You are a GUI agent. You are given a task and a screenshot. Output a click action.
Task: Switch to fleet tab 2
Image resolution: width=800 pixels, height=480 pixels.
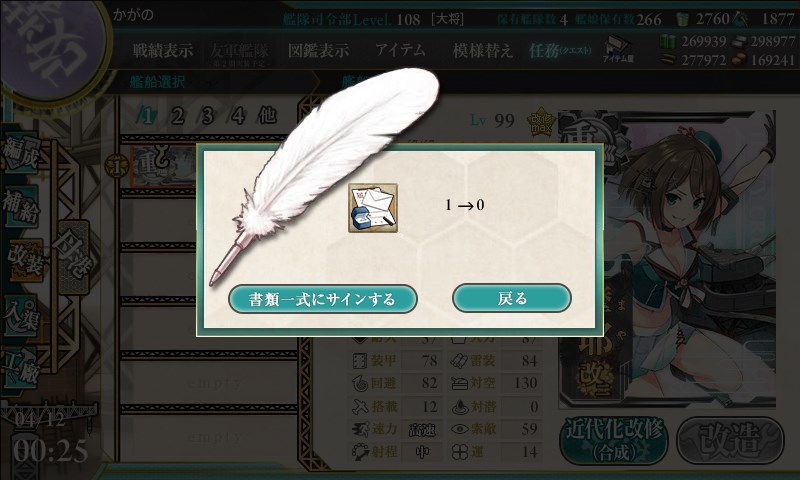[177, 116]
